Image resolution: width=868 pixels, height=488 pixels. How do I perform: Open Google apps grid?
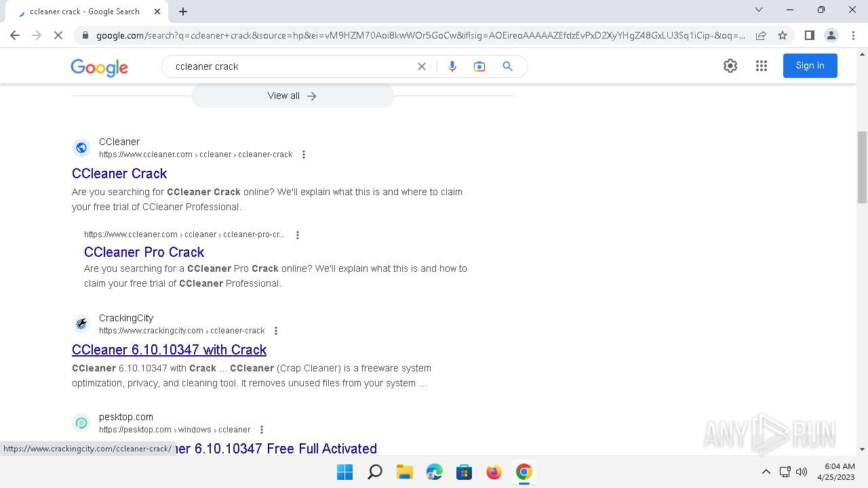(762, 66)
